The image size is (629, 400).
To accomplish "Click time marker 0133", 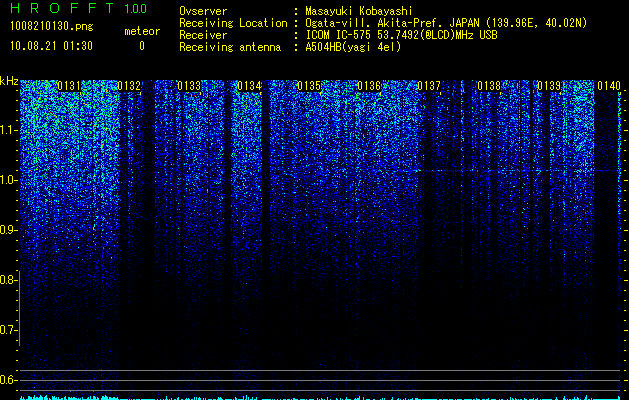I will click(x=189, y=86).
